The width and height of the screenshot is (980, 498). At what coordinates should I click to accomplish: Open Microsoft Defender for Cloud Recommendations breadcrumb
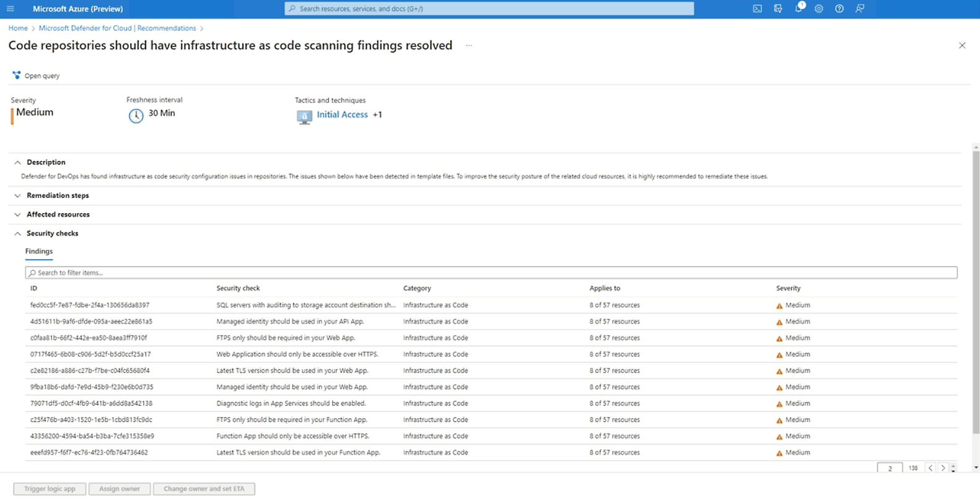(117, 28)
